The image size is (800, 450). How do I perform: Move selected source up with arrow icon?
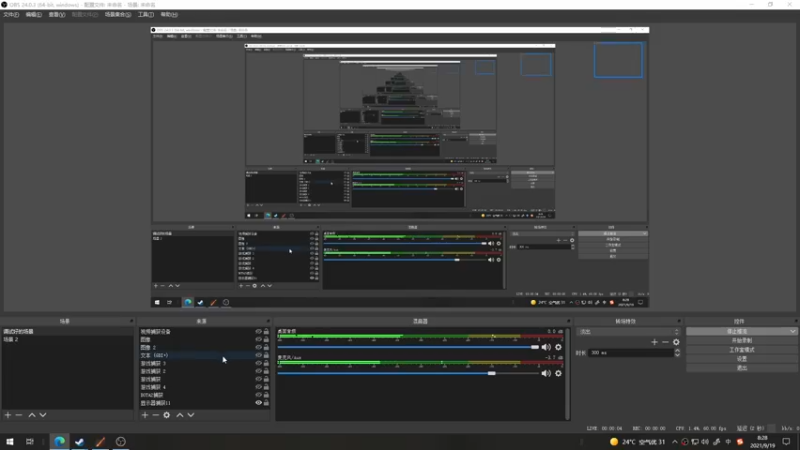point(180,415)
